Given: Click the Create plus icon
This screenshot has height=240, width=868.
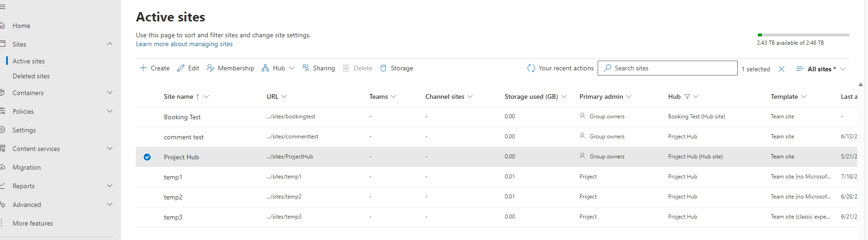Looking at the screenshot, I should (x=143, y=68).
